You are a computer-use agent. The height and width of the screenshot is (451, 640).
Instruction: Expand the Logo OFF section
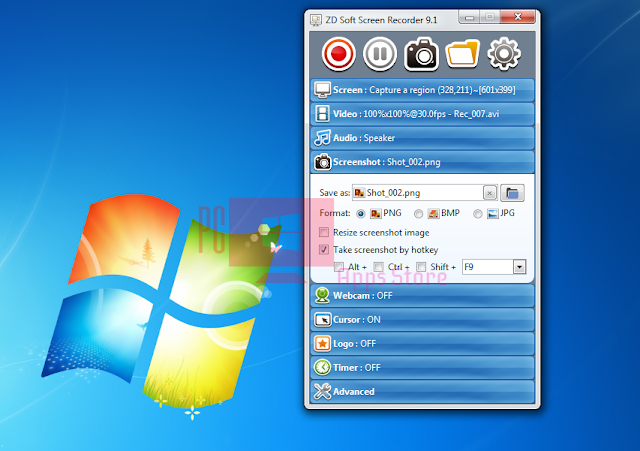coord(422,344)
